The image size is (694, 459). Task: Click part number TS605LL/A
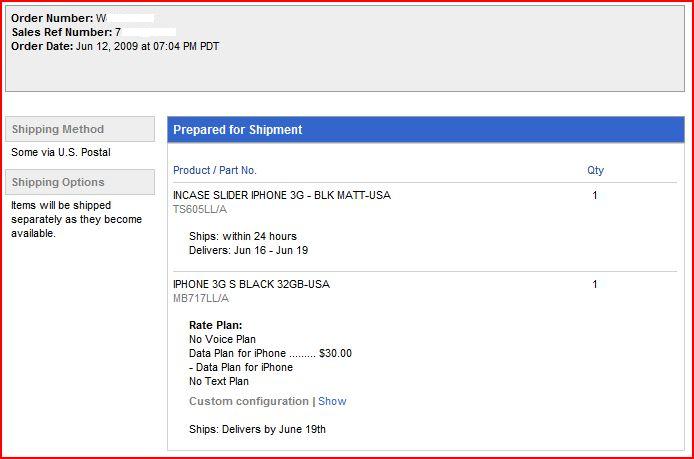pyautogui.click(x=200, y=209)
